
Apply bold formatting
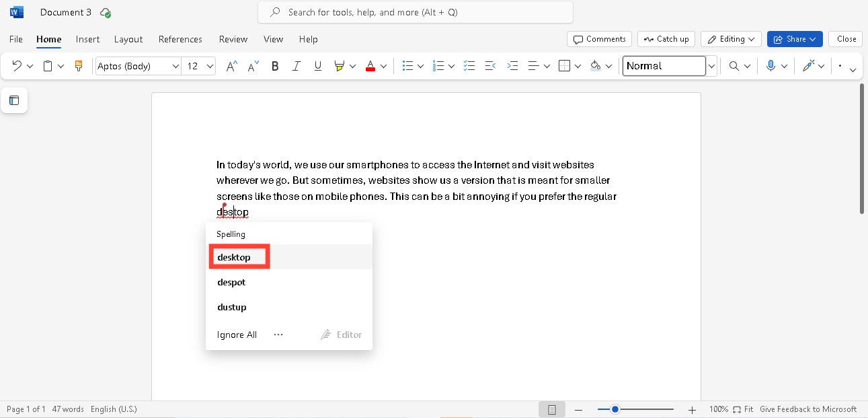point(274,65)
